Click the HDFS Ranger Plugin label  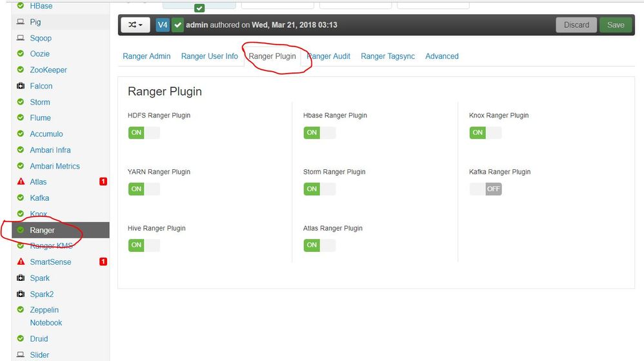pyautogui.click(x=159, y=116)
